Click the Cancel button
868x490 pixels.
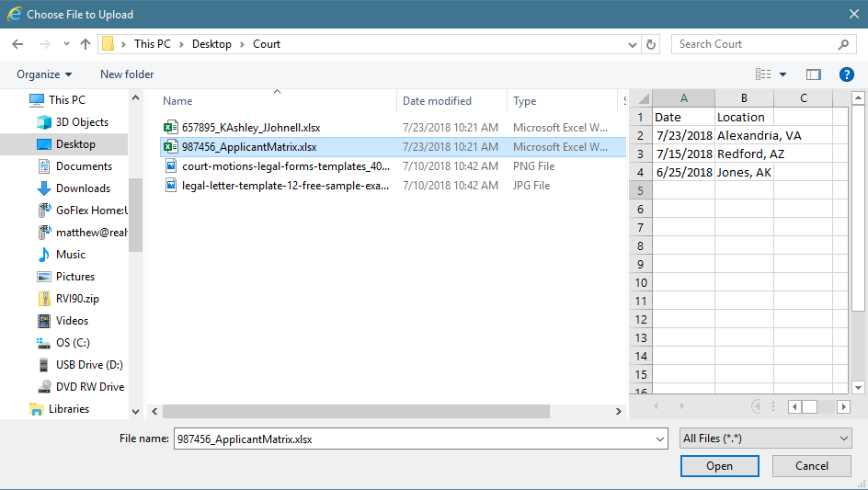pyautogui.click(x=812, y=466)
